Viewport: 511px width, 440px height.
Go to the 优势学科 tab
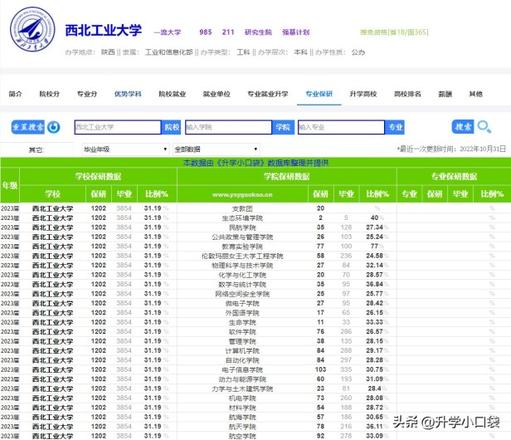point(128,94)
